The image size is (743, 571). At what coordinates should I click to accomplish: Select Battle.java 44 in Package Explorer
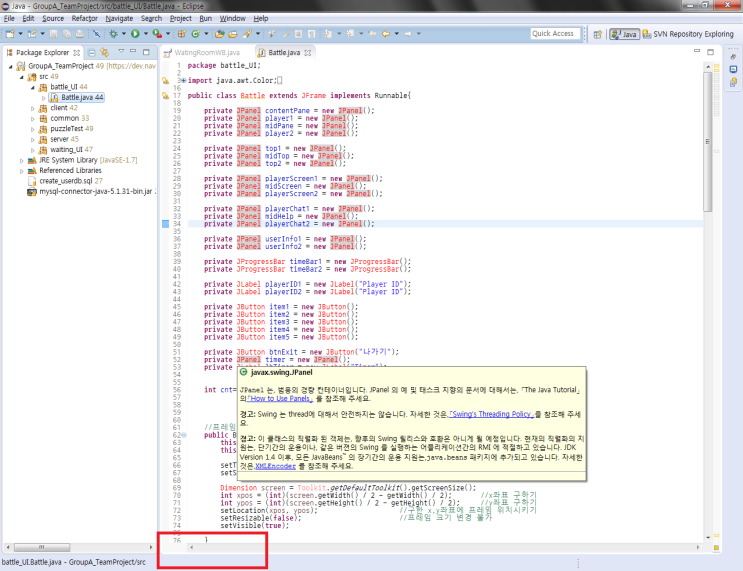[x=77, y=98]
